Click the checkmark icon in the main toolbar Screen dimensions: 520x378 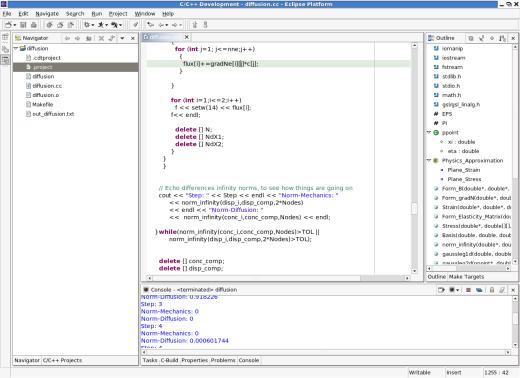click(135, 25)
